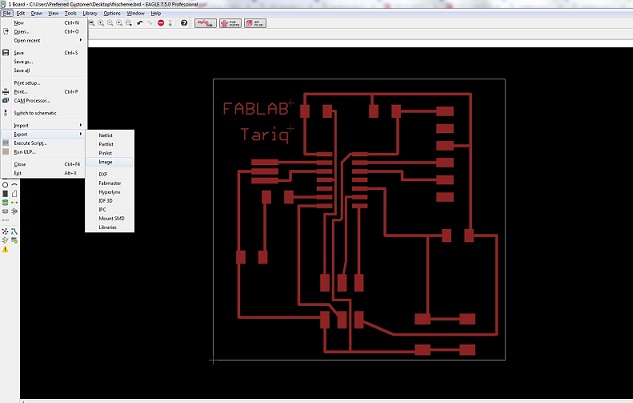Image resolution: width=633 pixels, height=403 pixels.
Task: Select Fabmaster in Export submenu
Action: (110, 183)
